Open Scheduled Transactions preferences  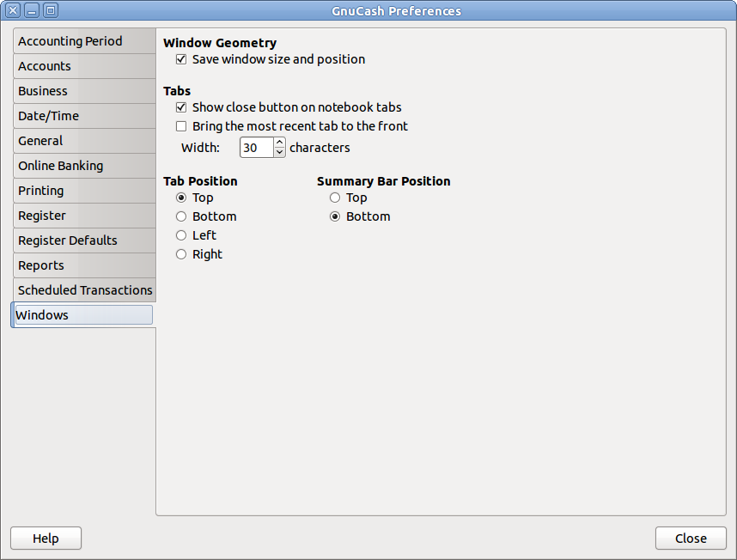click(84, 290)
